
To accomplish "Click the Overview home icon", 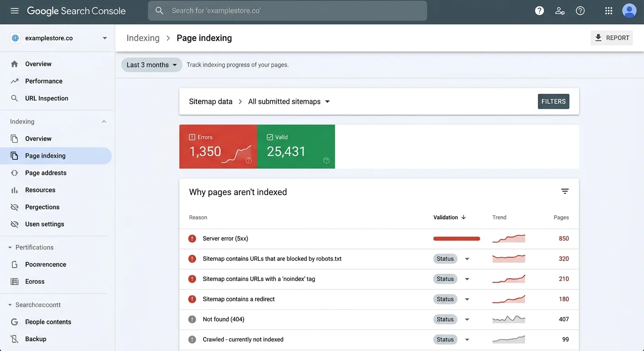I will [15, 64].
